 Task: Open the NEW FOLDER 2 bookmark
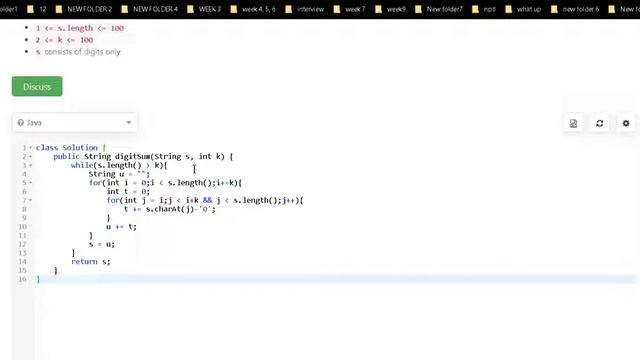84,9
